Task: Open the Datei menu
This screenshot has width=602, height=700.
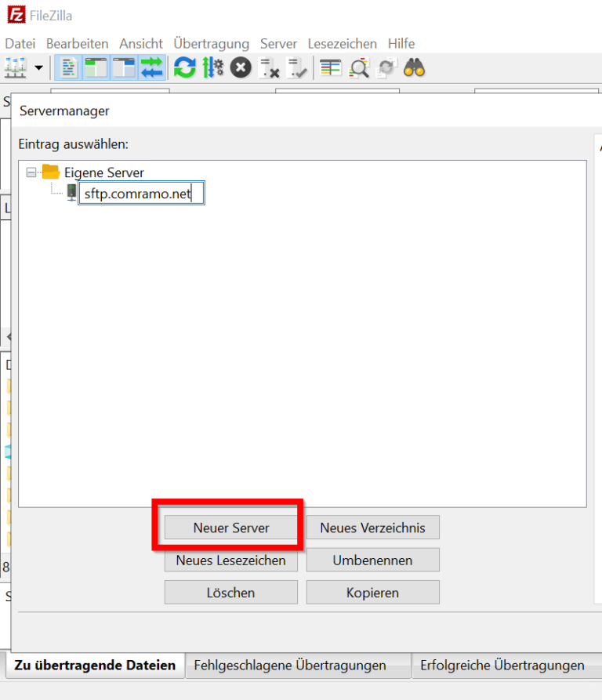Action: (20, 44)
